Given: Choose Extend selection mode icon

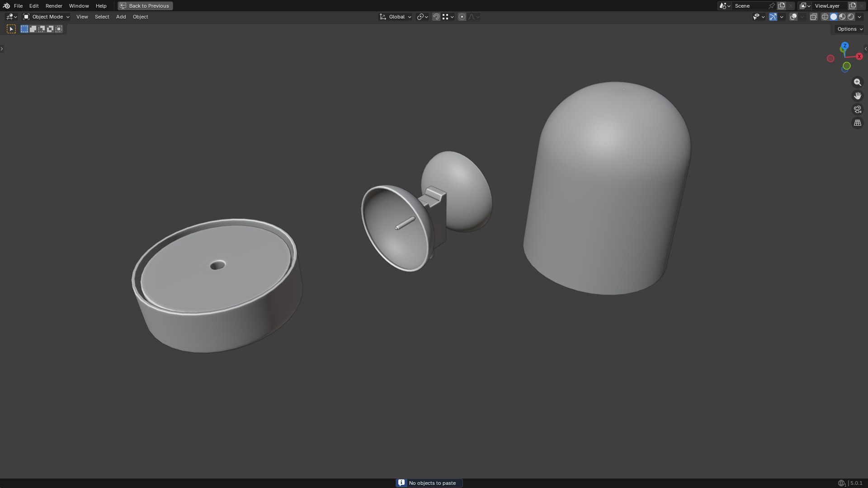Looking at the screenshot, I should pos(33,29).
